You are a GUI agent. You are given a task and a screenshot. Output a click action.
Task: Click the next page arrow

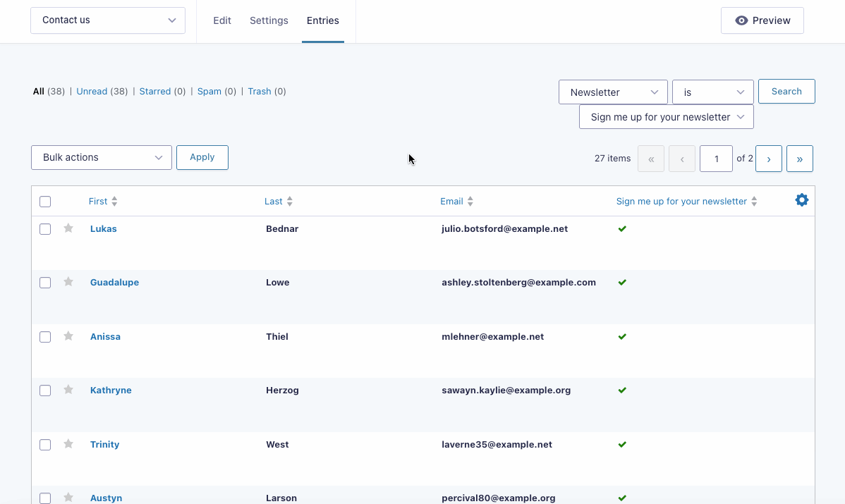[x=768, y=158]
